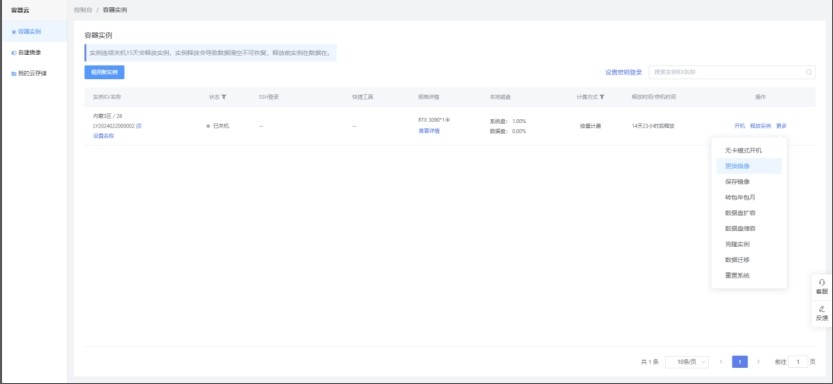The height and width of the screenshot is (384, 833).
Task: Click the 操作 column header
Action: click(x=760, y=97)
